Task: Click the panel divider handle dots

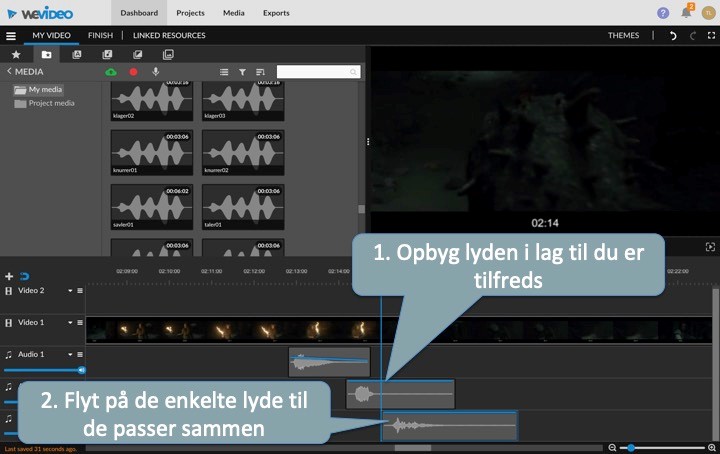Action: pos(368,142)
